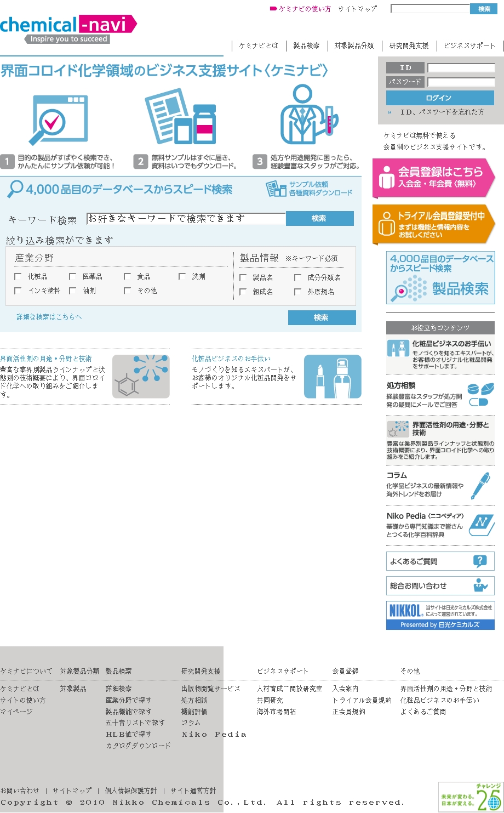504x813 pixels.
Task: Open footer link Niko Pedia
Action: 214,734
